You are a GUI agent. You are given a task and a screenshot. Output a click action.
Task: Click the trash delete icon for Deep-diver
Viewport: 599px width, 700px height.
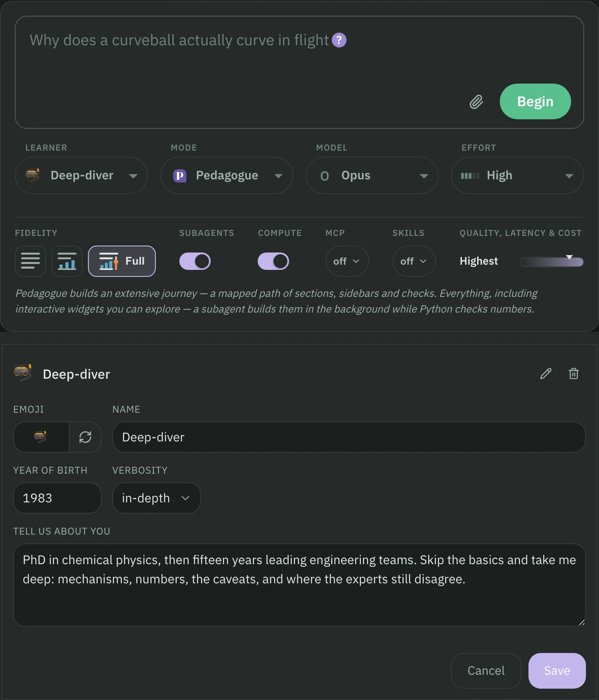pyautogui.click(x=574, y=374)
